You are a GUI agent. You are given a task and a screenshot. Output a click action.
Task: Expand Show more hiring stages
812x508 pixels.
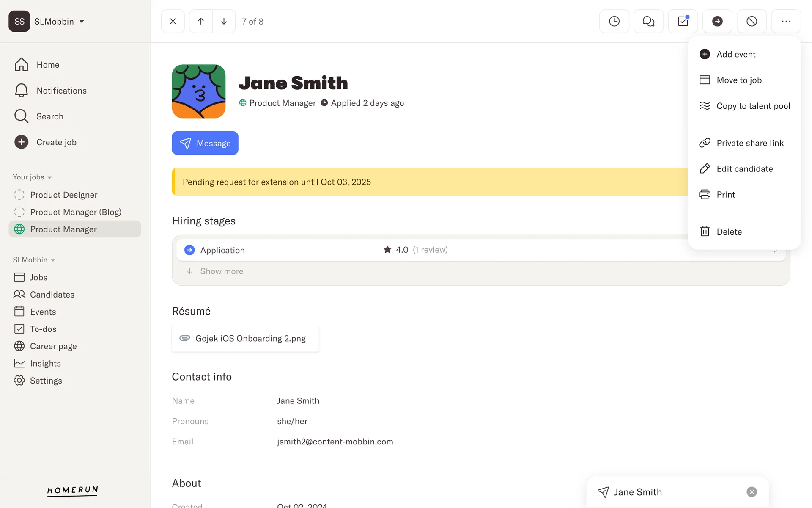pos(221,271)
